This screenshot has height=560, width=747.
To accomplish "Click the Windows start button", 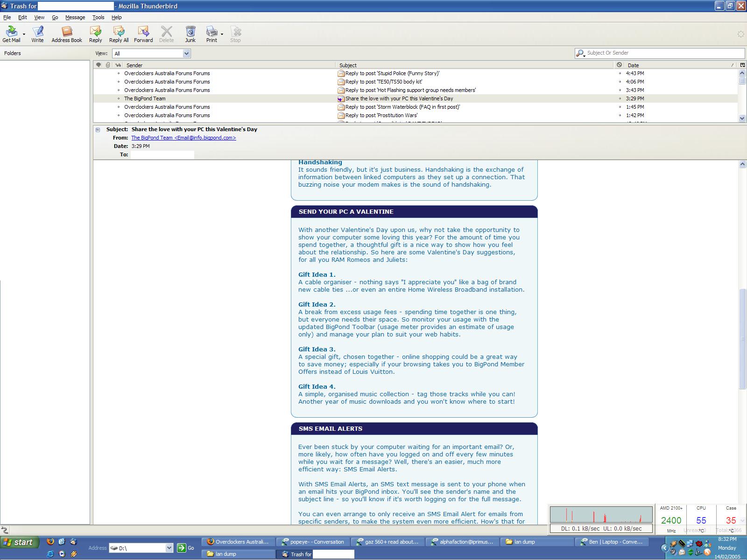I will 19,542.
